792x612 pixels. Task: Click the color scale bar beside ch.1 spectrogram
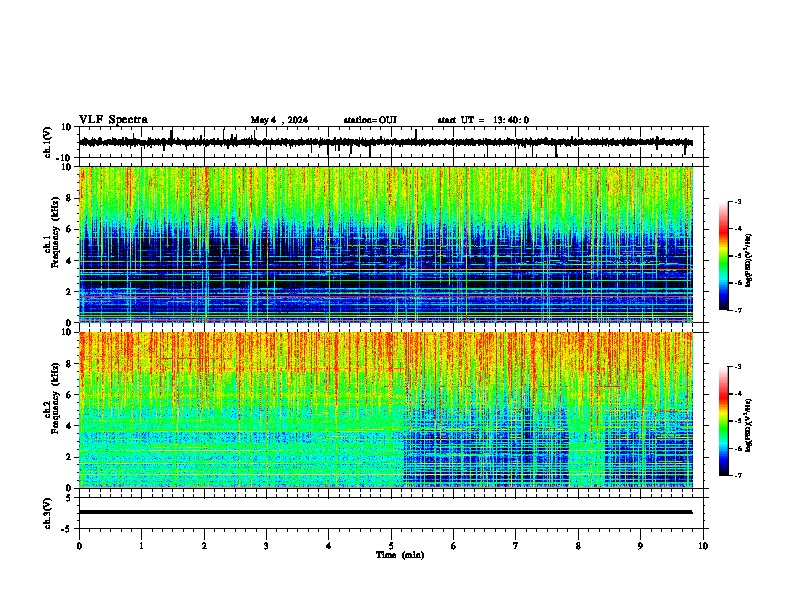(x=724, y=256)
